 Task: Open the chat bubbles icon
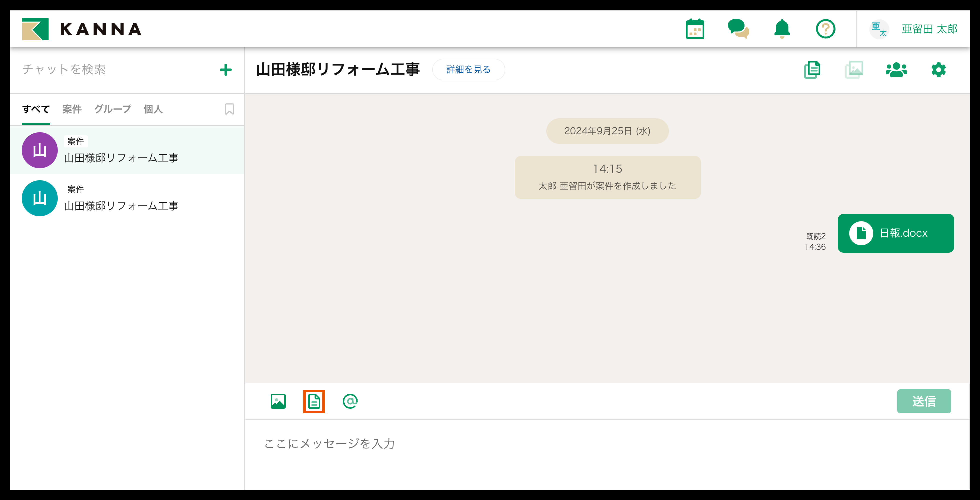(x=738, y=29)
